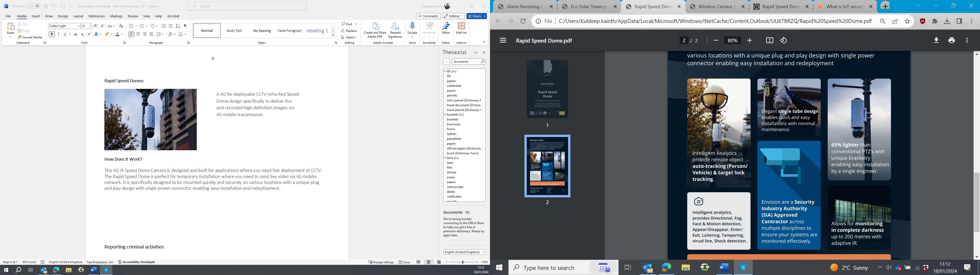The image size is (980, 275).
Task: Click the PDF fit to page icon
Action: coord(769,40)
